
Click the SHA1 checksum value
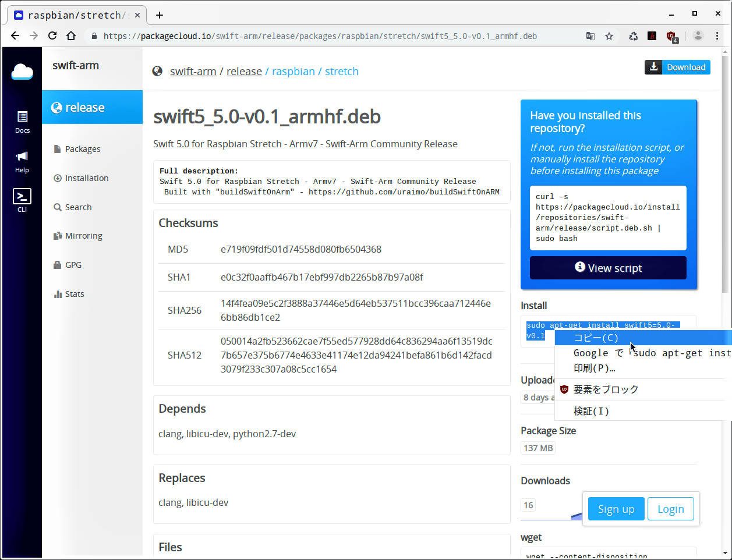(x=322, y=277)
